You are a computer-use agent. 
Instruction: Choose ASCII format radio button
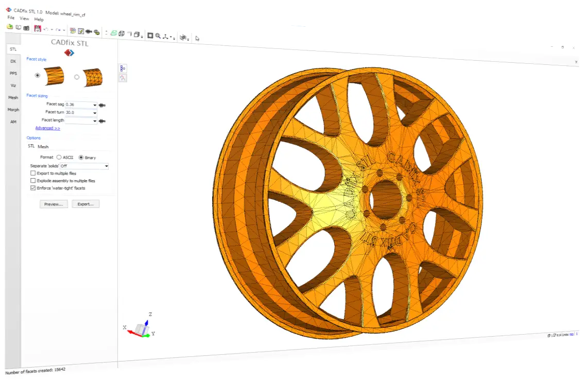click(59, 158)
